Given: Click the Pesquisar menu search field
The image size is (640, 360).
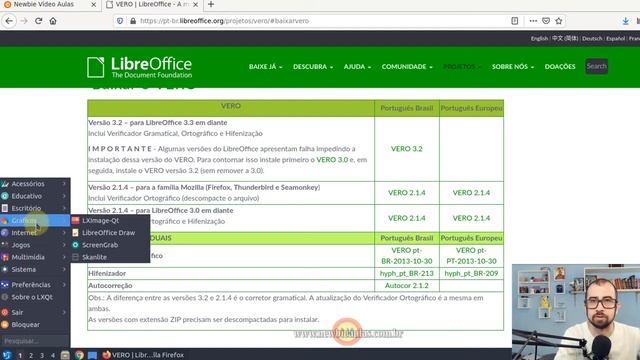Looking at the screenshot, I should (35, 340).
